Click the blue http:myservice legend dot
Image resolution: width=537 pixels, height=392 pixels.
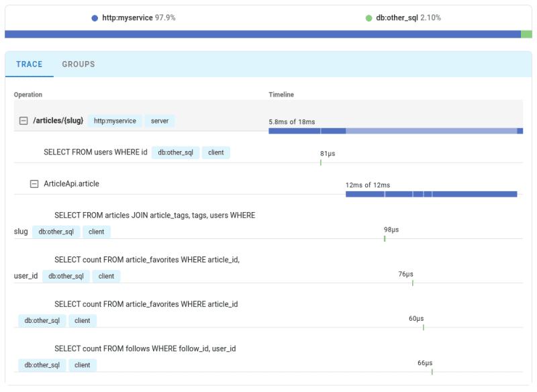point(94,18)
